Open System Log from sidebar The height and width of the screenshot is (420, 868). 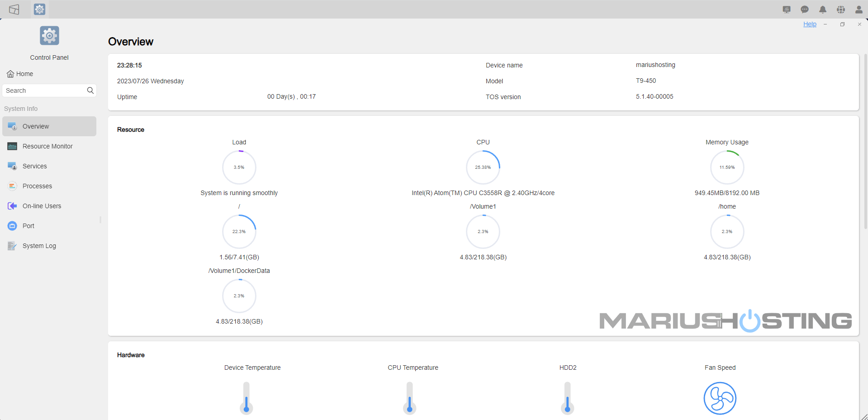click(49, 246)
